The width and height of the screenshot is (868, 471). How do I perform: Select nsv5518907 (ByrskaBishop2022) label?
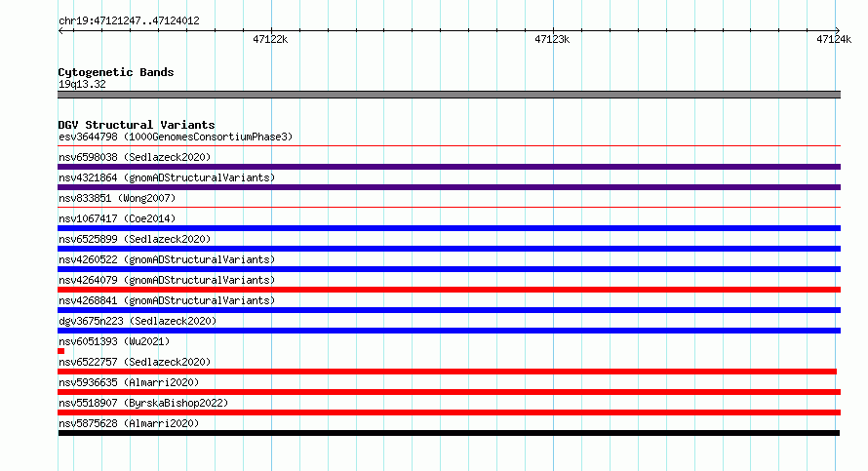point(143,403)
